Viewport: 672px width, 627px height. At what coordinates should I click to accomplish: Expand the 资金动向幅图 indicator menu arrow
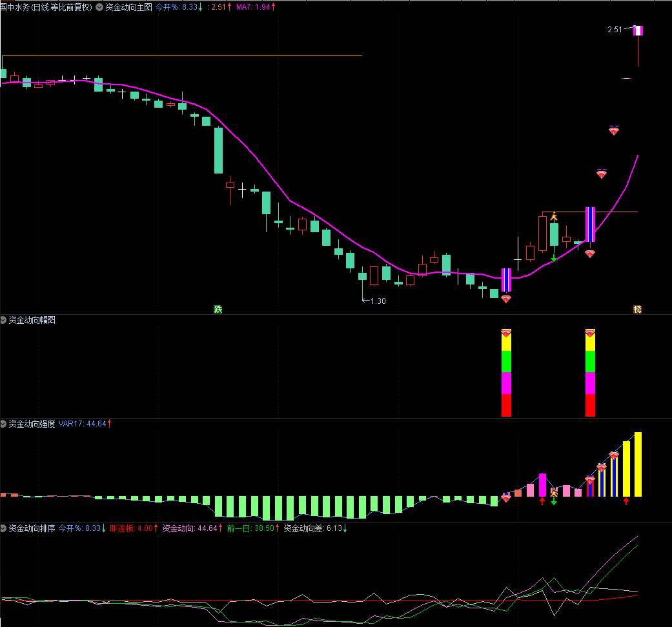click(x=4, y=320)
